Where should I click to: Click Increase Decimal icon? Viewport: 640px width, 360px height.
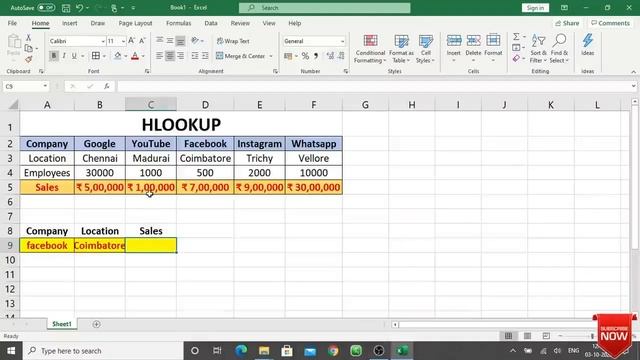[330, 56]
